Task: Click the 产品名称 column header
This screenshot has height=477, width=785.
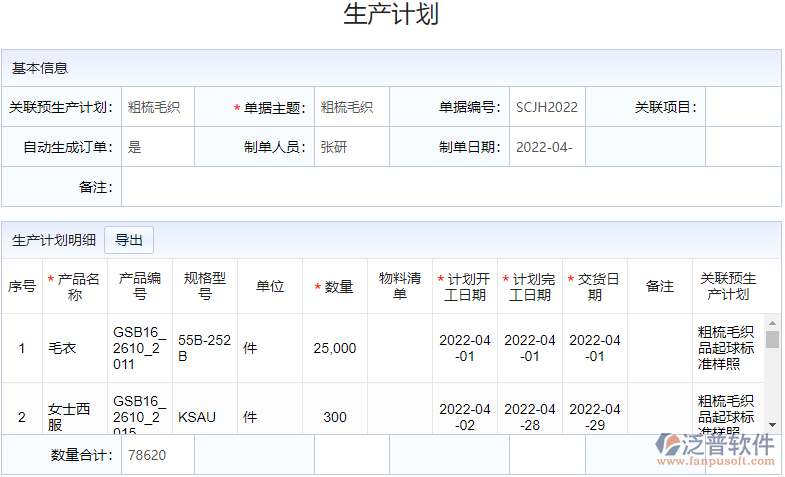Action: point(75,287)
